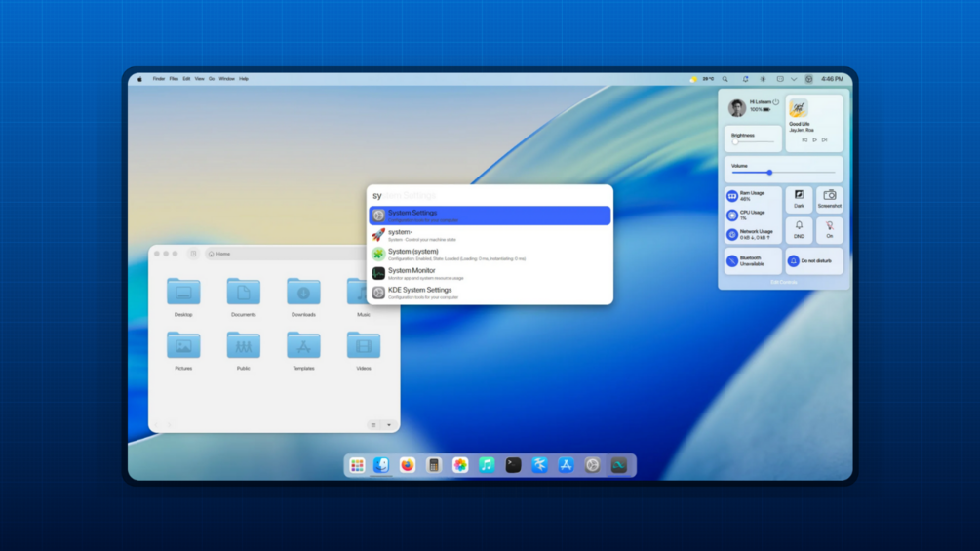Select the Pictures folder in Finder
The image size is (980, 551).
click(183, 350)
